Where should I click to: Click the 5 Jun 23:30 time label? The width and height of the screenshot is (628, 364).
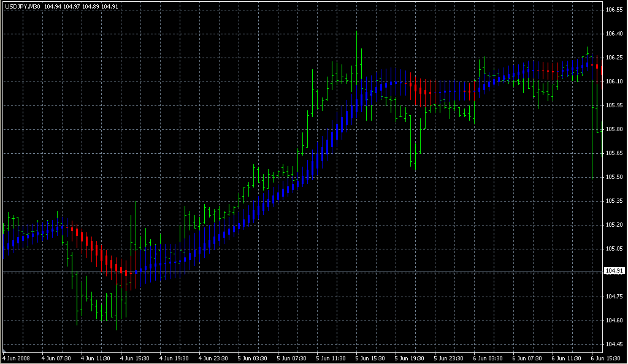click(449, 358)
